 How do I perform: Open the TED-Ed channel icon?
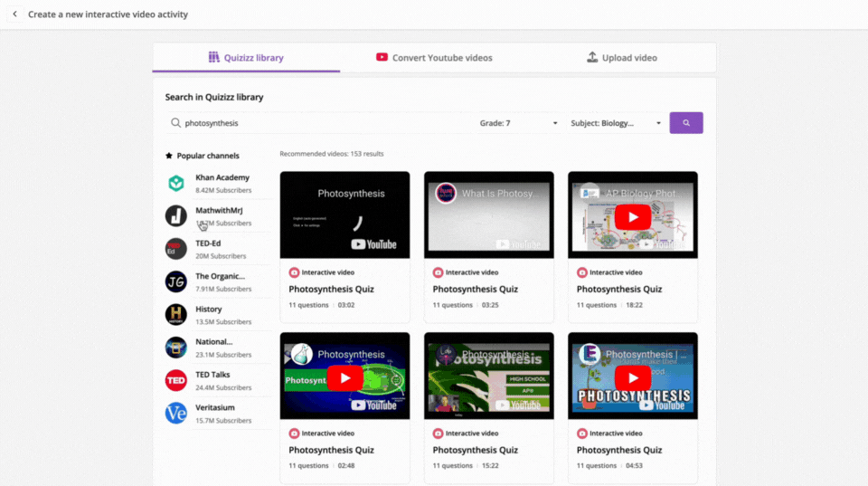(x=176, y=249)
